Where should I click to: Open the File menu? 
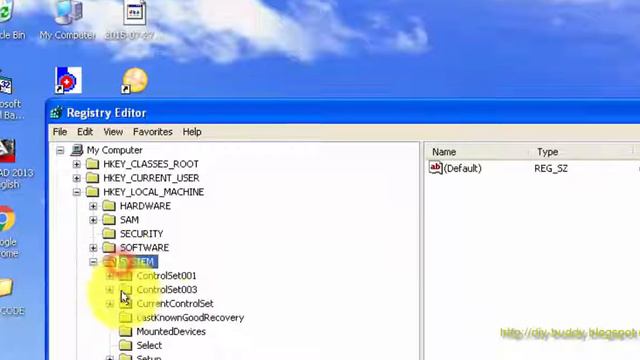60,132
